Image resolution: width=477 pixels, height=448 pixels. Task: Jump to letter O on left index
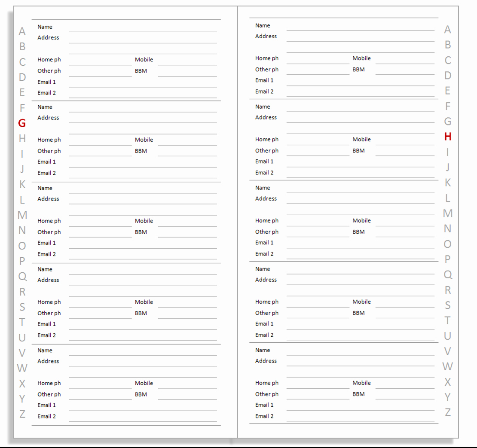pyautogui.click(x=22, y=246)
